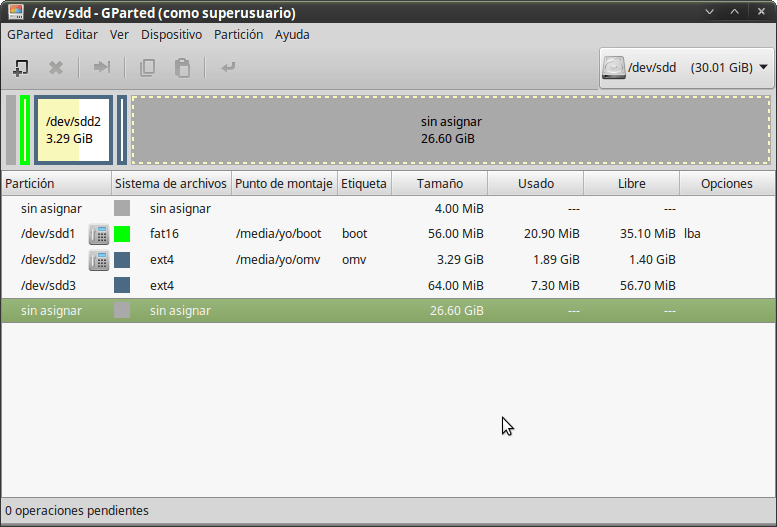777x527 pixels.
Task: Click the lba flag in Opciones column
Action: tap(692, 234)
